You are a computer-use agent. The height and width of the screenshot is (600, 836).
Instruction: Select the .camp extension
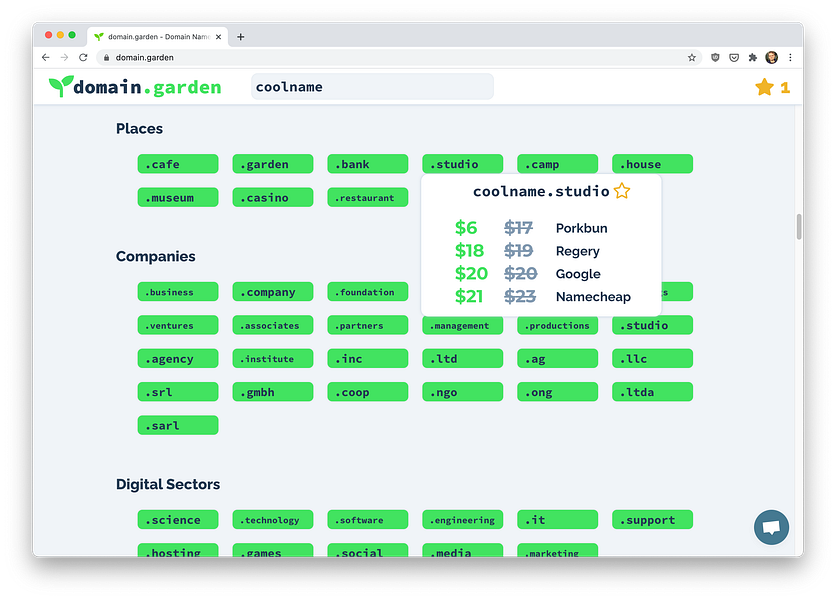coord(558,164)
